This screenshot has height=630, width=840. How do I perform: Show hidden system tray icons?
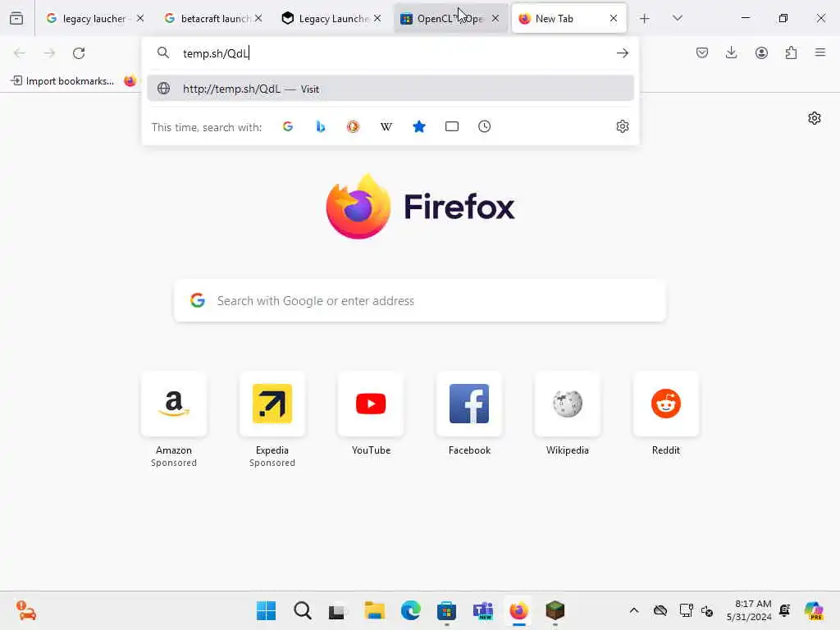[x=634, y=610]
